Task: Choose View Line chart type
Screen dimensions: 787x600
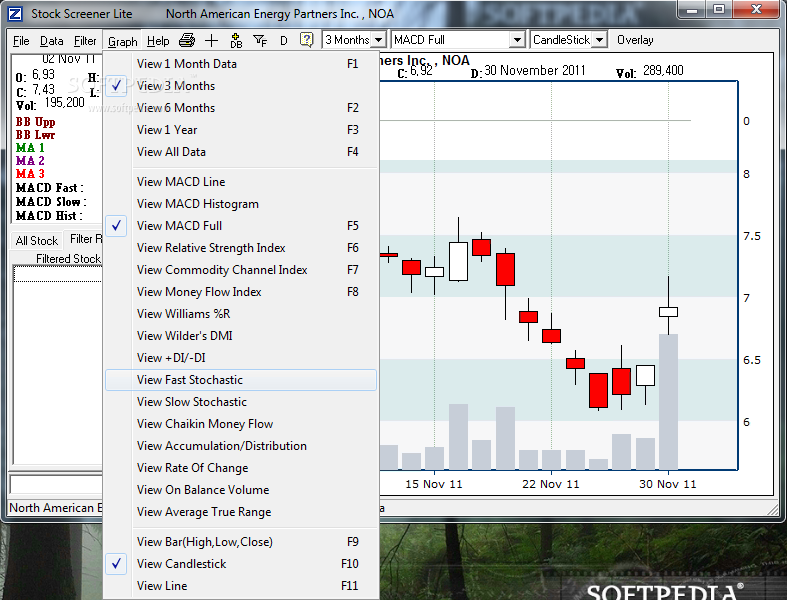Action: coord(241,586)
